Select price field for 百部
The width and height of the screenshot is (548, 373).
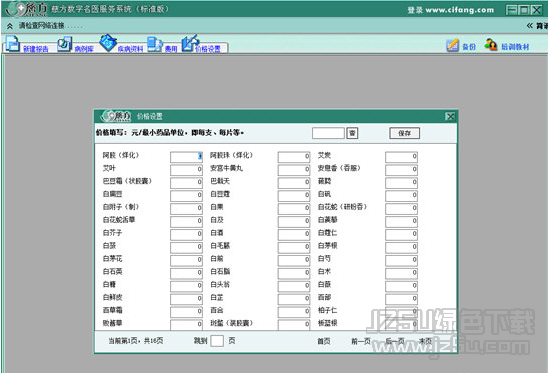tap(401, 299)
